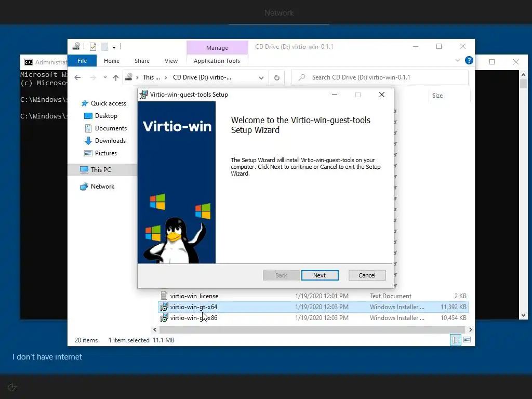Select the virtio-win_license file
Image resolution: width=532 pixels, height=399 pixels.
(x=194, y=296)
